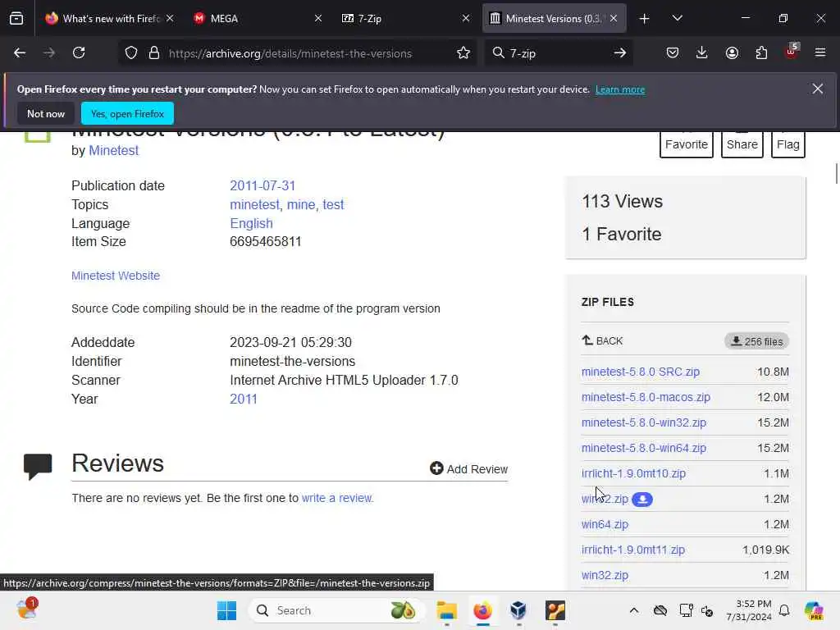Switch to the 7-Zip tab
The image size is (840, 630).
coord(405,18)
